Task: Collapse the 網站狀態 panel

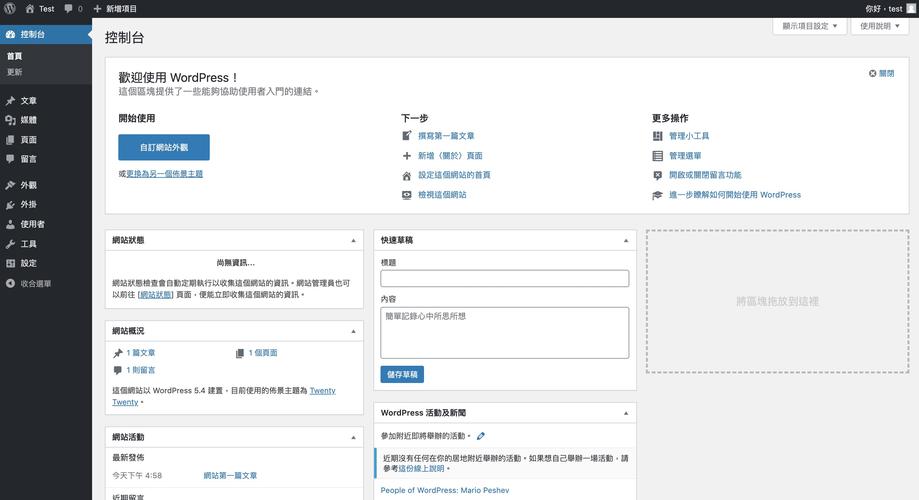Action: click(x=353, y=240)
